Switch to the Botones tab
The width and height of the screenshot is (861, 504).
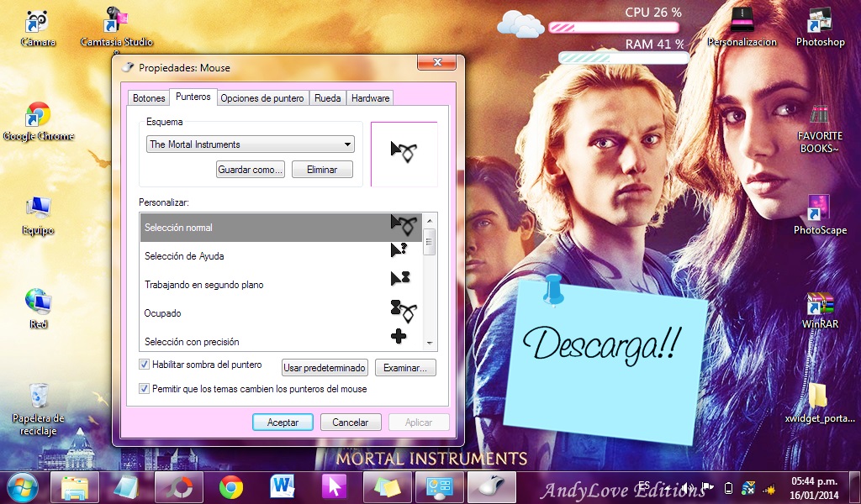tap(149, 98)
